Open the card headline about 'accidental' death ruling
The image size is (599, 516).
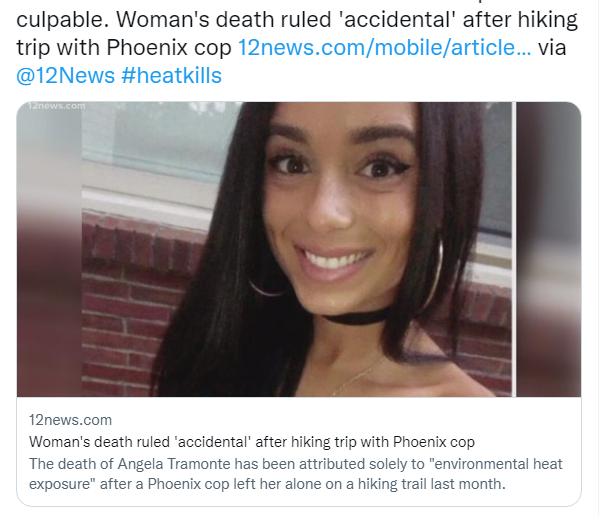tap(252, 442)
